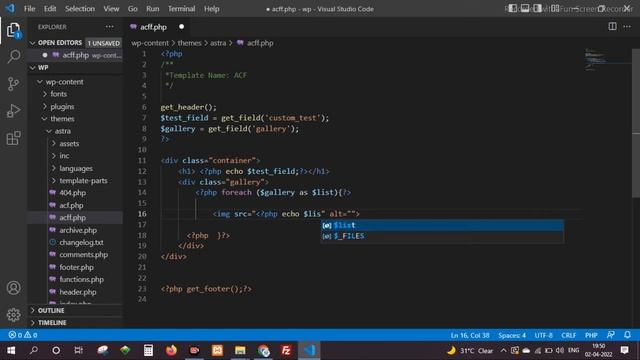
Task: Expand the fonts folder
Action: pos(45,94)
